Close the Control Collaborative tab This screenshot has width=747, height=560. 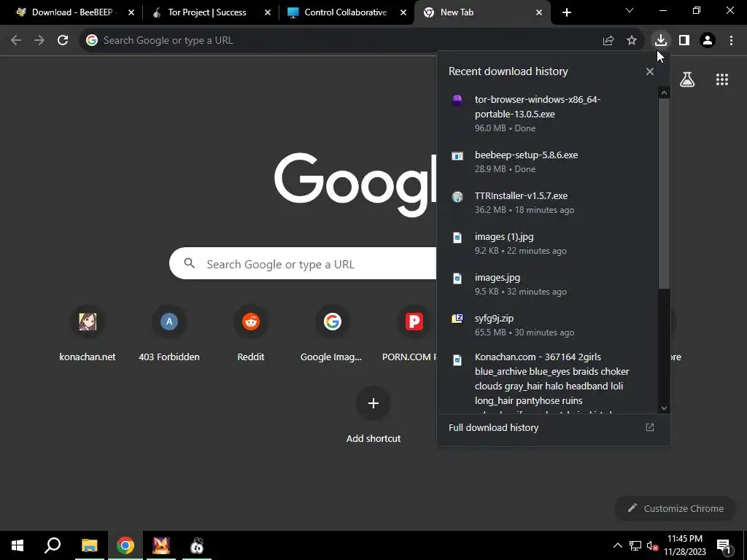(x=403, y=12)
